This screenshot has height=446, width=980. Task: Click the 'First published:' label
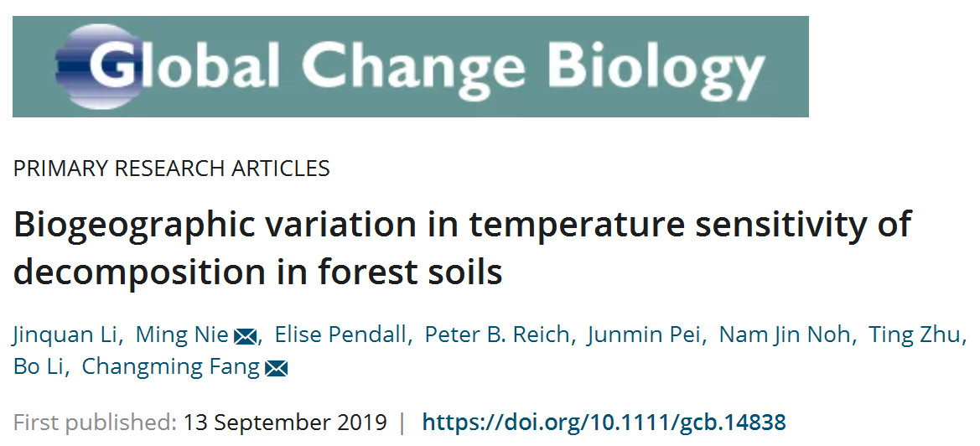point(95,422)
